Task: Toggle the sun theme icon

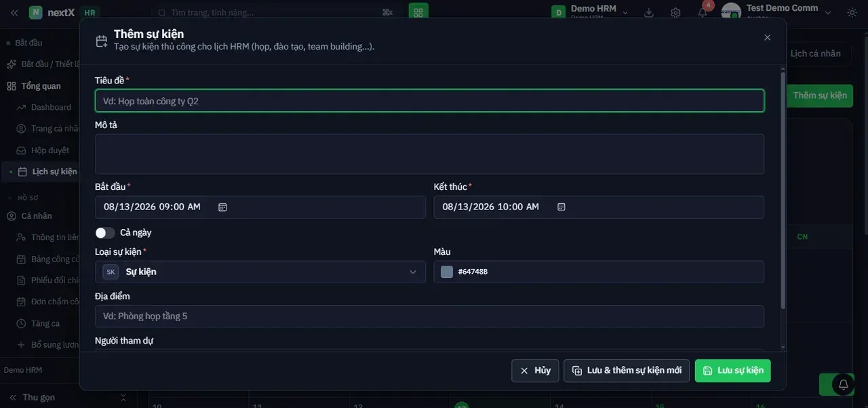Action: [x=852, y=12]
